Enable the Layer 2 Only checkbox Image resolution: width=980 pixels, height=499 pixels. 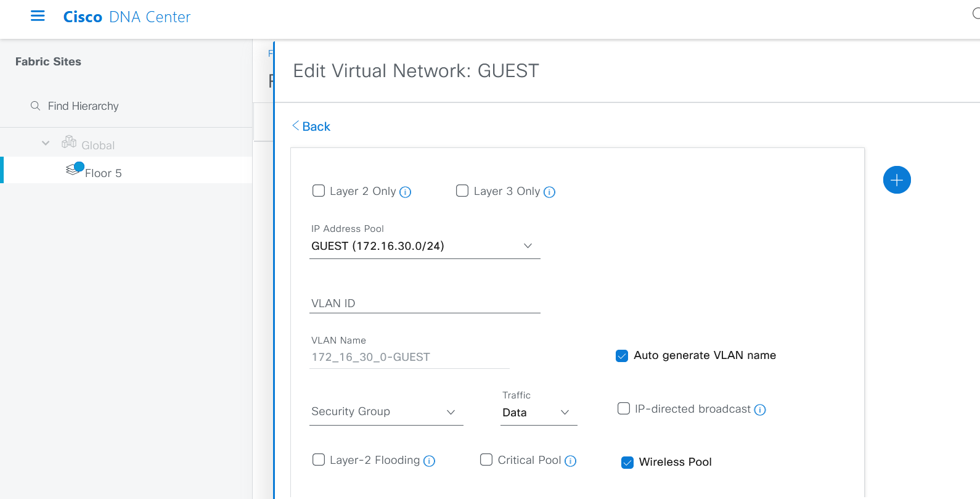tap(319, 191)
